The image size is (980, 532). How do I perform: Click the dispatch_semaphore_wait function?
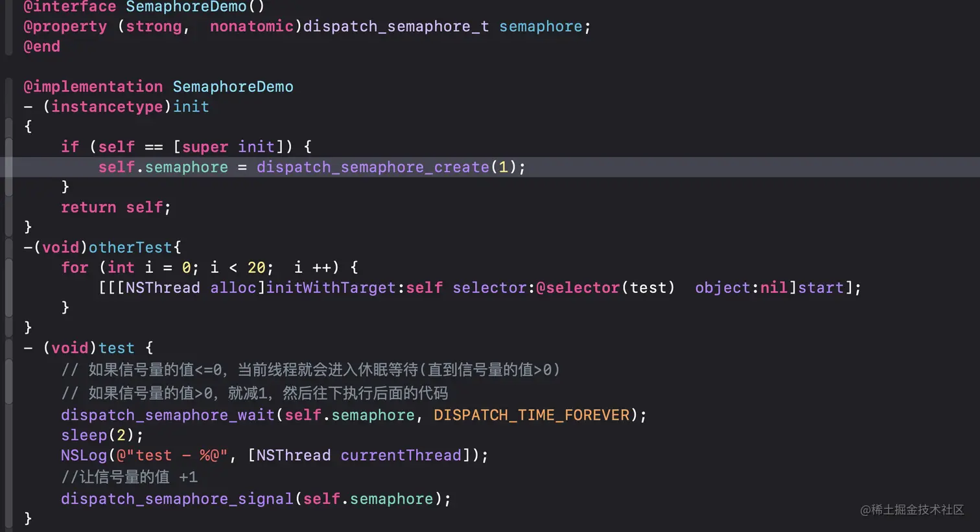(x=168, y=415)
